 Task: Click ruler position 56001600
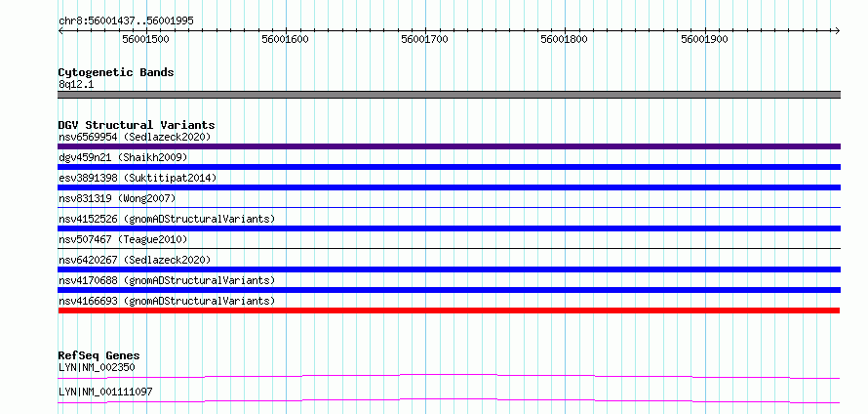(285, 39)
